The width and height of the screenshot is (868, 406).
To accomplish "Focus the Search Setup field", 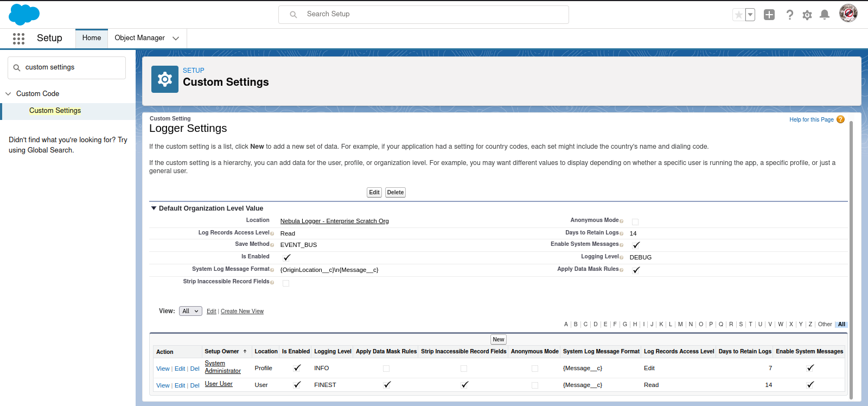I will pyautogui.click(x=423, y=15).
